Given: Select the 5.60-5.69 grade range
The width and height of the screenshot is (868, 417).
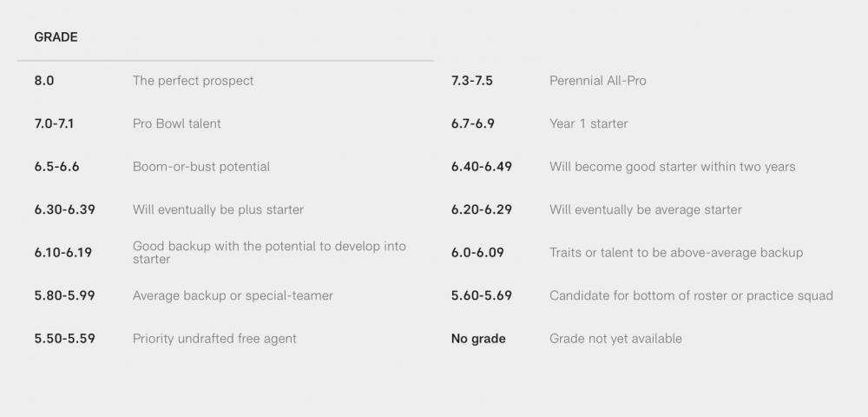Looking at the screenshot, I should pos(481,295).
